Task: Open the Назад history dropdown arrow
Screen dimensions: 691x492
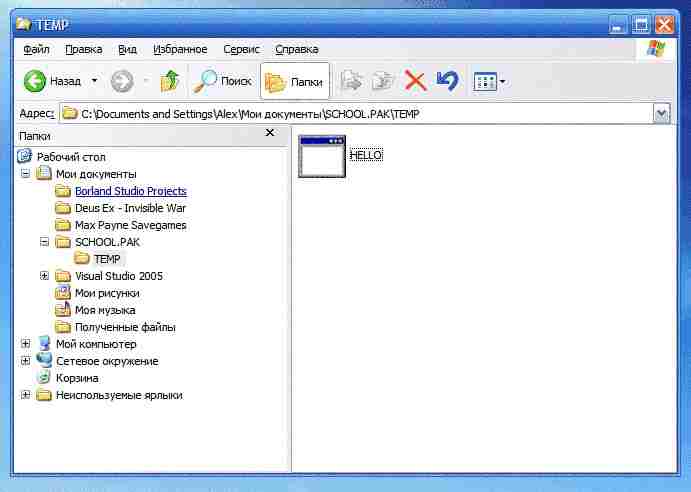Action: pyautogui.click(x=94, y=81)
